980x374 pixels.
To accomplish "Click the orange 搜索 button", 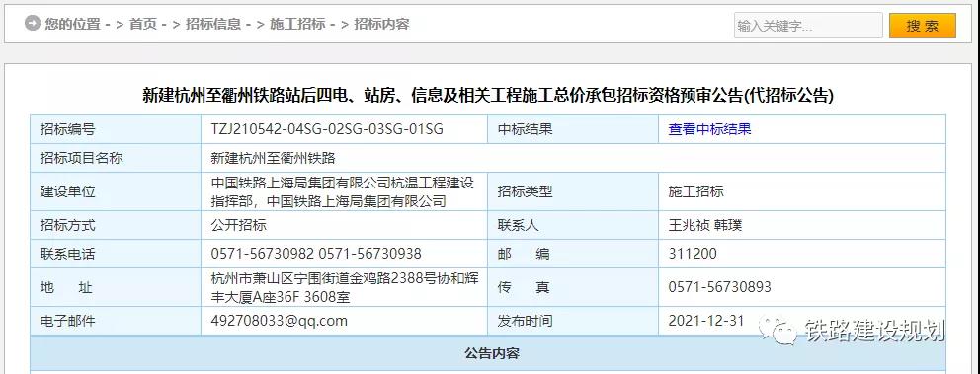I will [923, 26].
